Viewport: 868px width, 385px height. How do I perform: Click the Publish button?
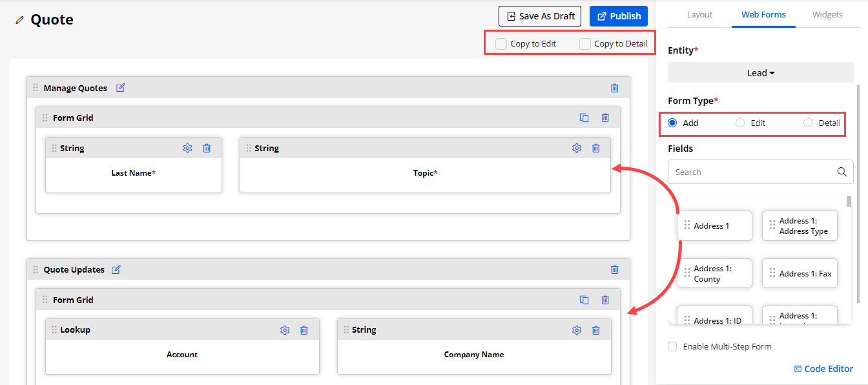tap(618, 16)
